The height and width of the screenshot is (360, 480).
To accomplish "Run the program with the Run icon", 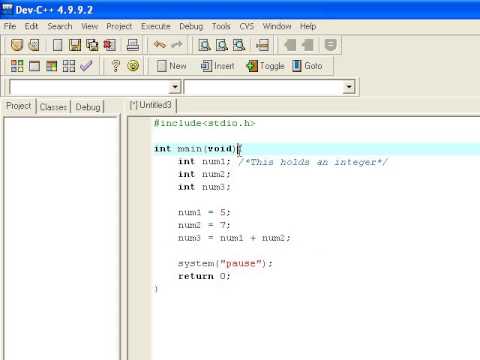I will tap(34, 66).
